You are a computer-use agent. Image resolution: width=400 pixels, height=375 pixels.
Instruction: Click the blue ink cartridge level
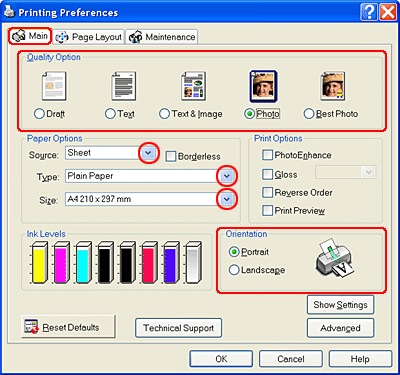(x=171, y=263)
